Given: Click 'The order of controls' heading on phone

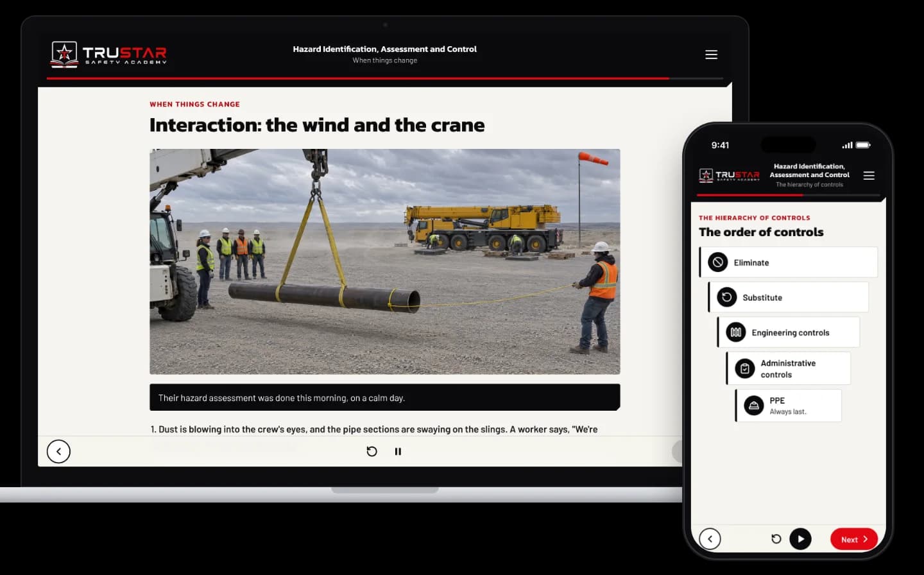Looking at the screenshot, I should pos(761,232).
